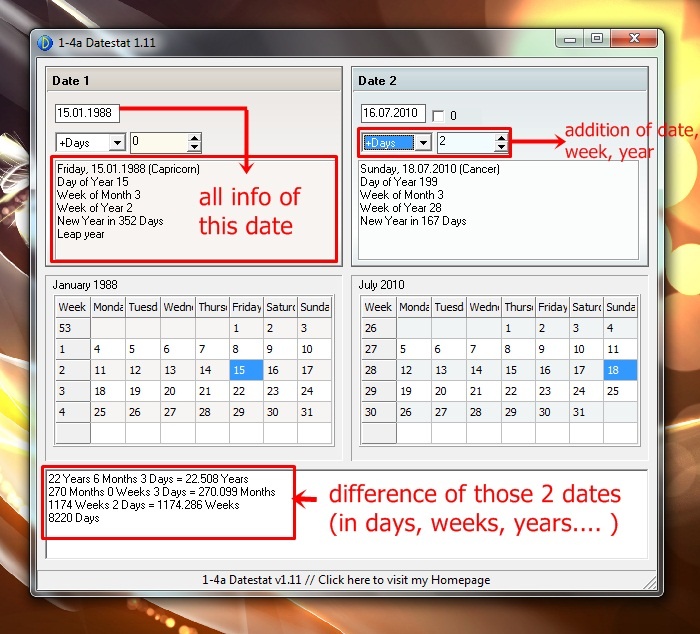Image resolution: width=700 pixels, height=634 pixels.
Task: Click the Date 2 field showing 16.07.2010
Action: coord(393,113)
